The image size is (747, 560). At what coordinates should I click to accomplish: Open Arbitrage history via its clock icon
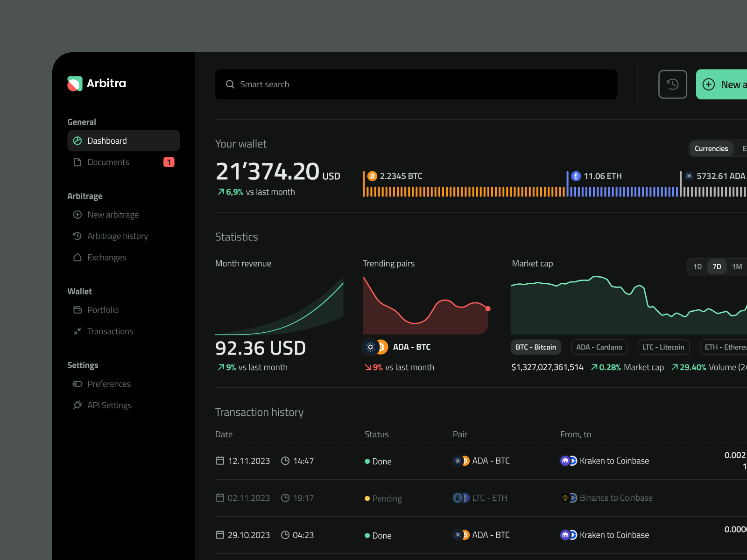tap(78, 236)
